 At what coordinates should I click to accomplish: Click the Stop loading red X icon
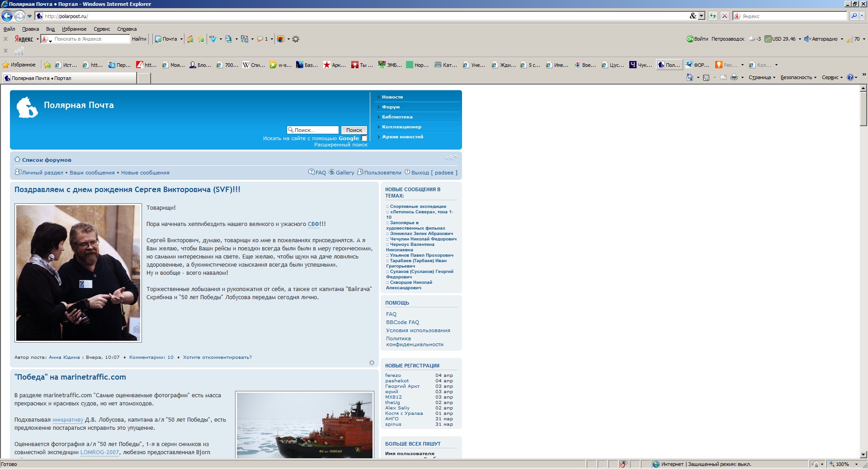725,16
